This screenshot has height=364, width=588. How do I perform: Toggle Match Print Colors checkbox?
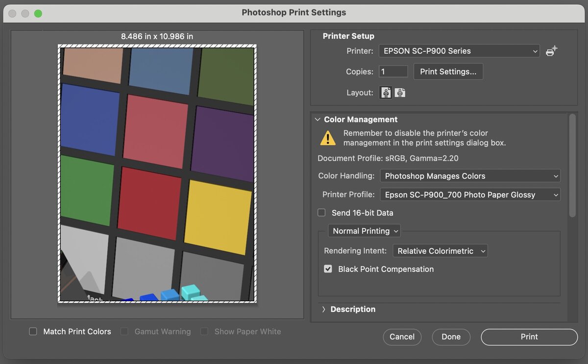point(33,332)
